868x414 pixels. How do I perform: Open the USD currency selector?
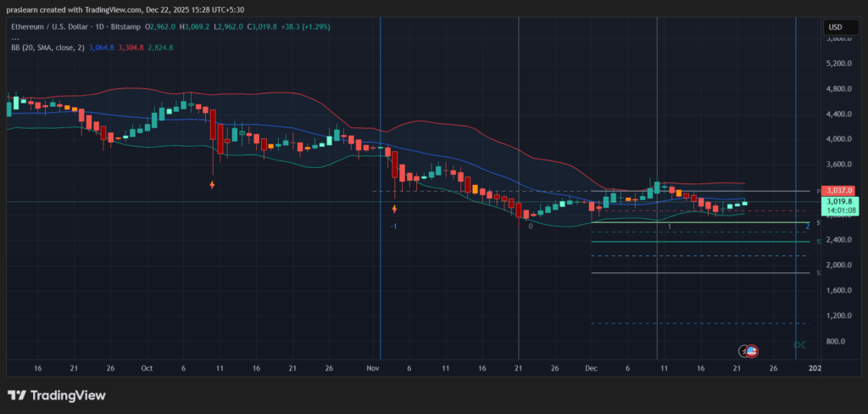click(x=835, y=26)
